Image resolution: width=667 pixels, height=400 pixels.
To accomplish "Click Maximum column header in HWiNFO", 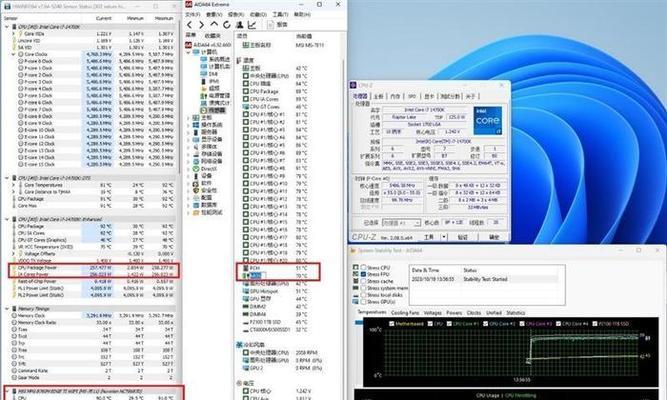I will click(164, 19).
